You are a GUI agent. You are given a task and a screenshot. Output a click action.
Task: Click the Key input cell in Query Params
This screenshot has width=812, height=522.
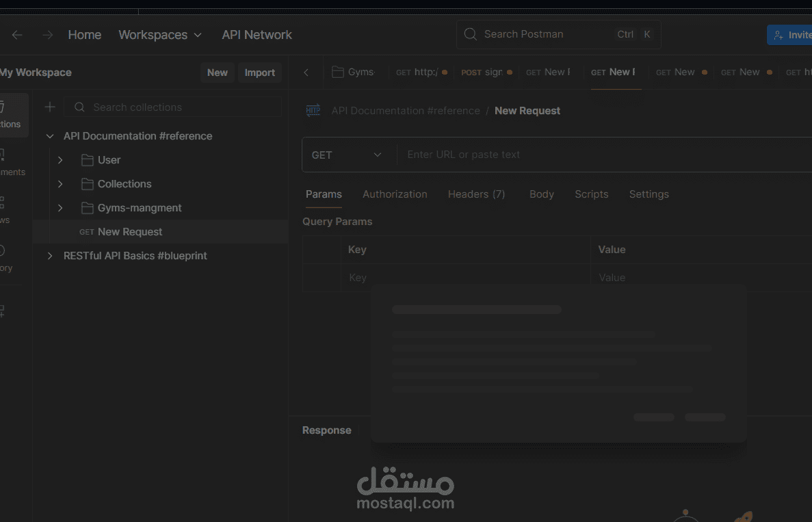[466, 278]
